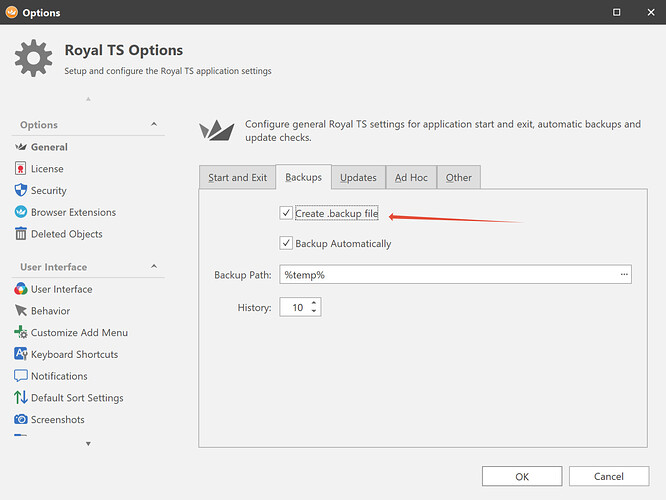Browse backup path with ellipsis button
666x500 pixels.
[624, 274]
